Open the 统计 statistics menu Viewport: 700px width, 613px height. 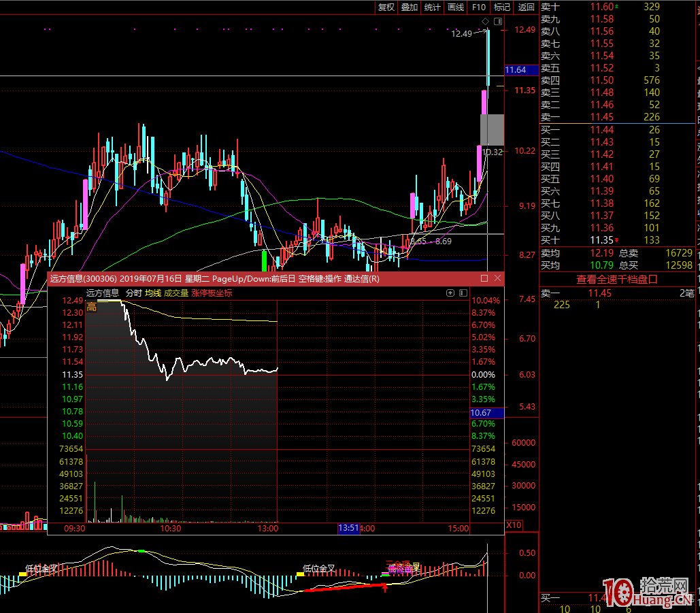coord(432,7)
